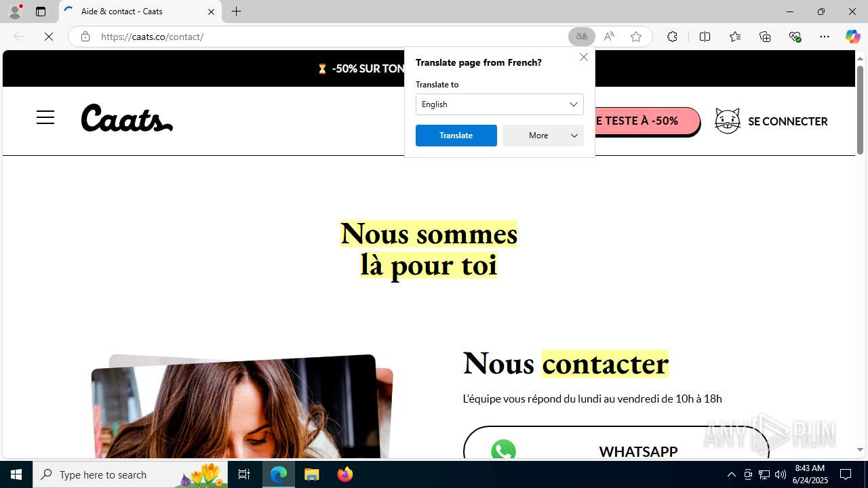Open File Explorer from the taskbar
This screenshot has height=488, width=868.
pyautogui.click(x=312, y=474)
